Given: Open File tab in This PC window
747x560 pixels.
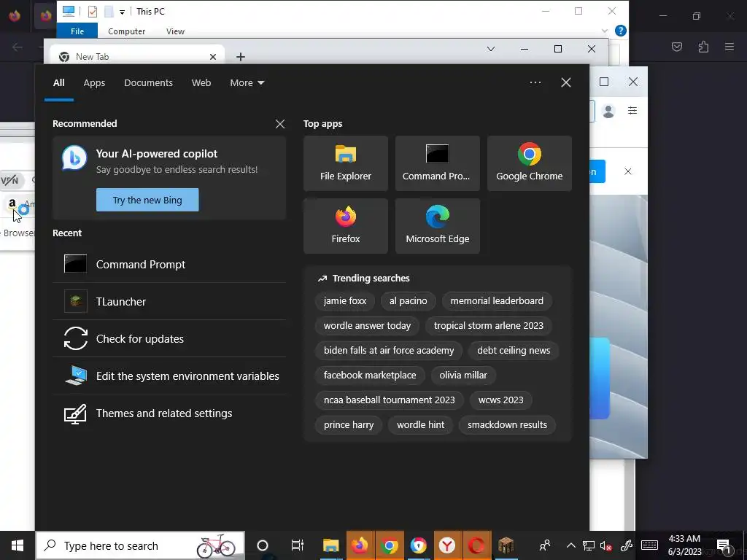Looking at the screenshot, I should pyautogui.click(x=77, y=31).
